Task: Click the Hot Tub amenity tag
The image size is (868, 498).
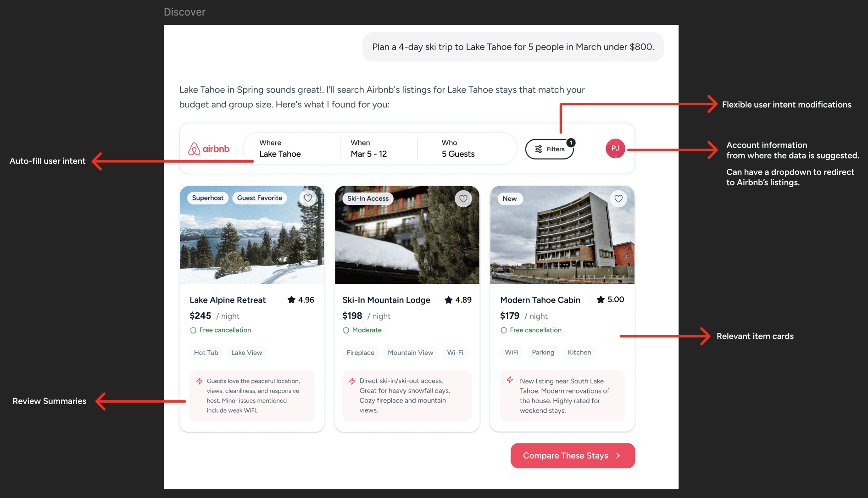Action: (x=206, y=353)
